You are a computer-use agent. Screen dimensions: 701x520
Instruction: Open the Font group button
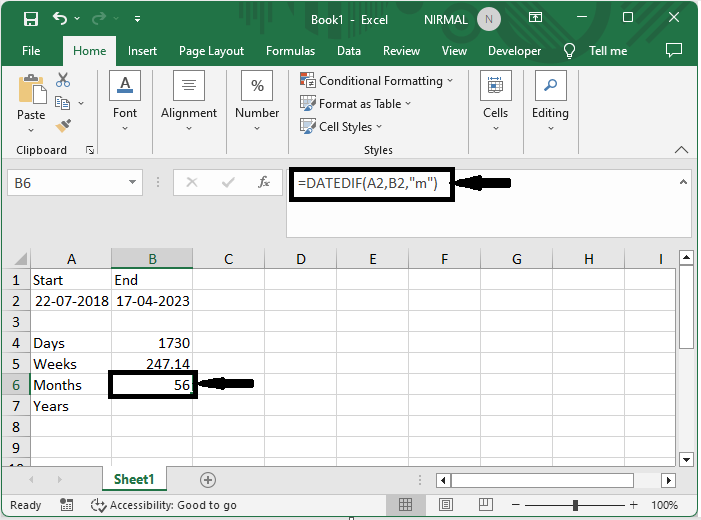[x=125, y=101]
